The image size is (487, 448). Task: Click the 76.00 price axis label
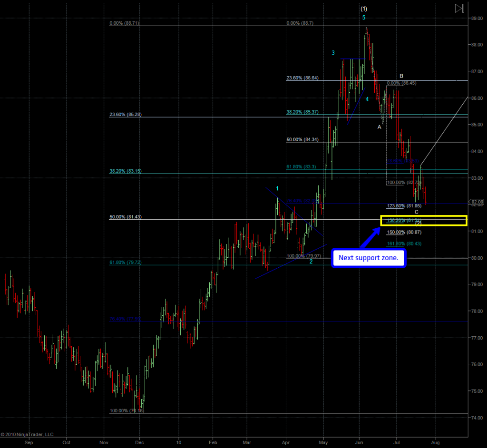point(477,364)
